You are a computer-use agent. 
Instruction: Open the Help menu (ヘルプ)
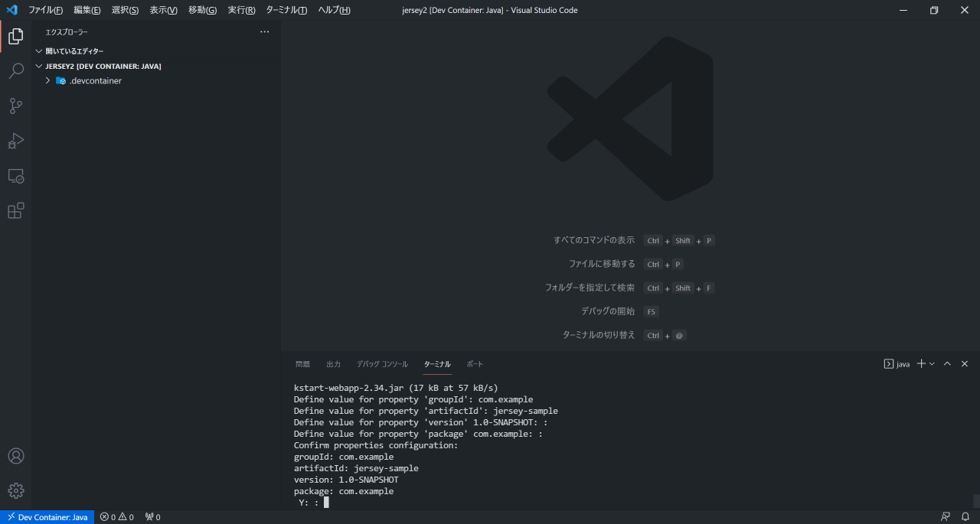(334, 10)
